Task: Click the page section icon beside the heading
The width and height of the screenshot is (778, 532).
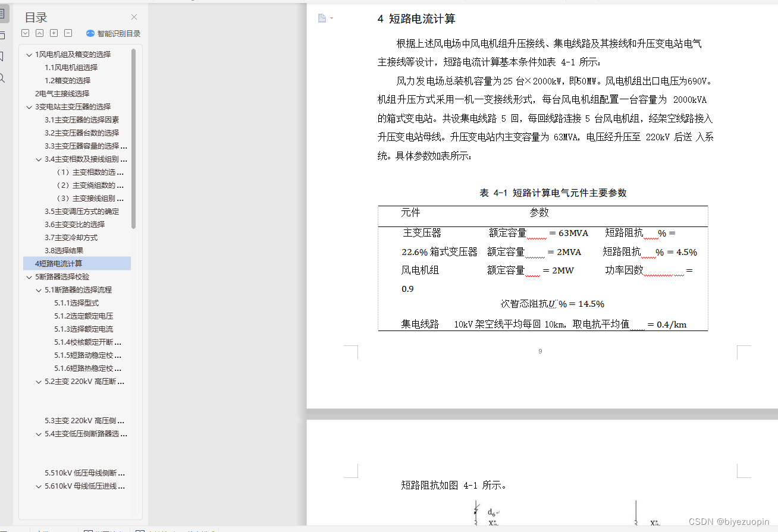Action: [x=322, y=18]
